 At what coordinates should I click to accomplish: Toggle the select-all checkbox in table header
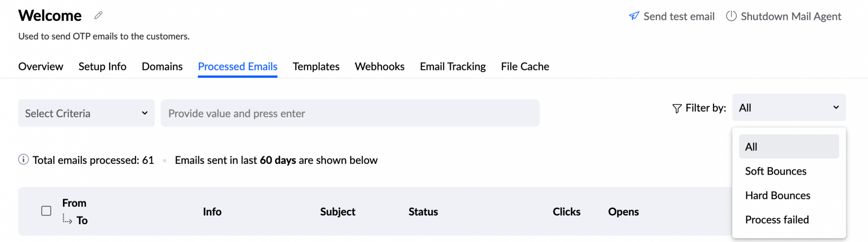46,211
